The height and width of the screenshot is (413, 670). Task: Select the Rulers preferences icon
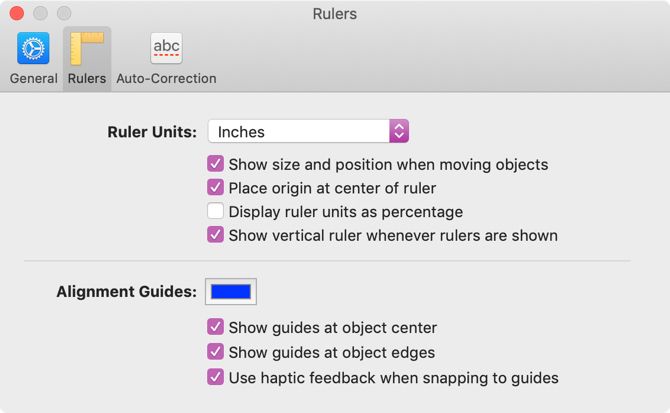87,49
